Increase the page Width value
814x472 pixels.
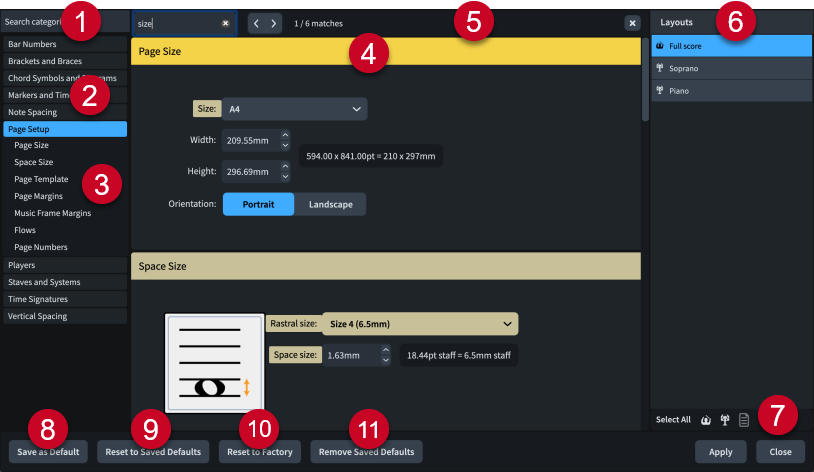pyautogui.click(x=285, y=136)
